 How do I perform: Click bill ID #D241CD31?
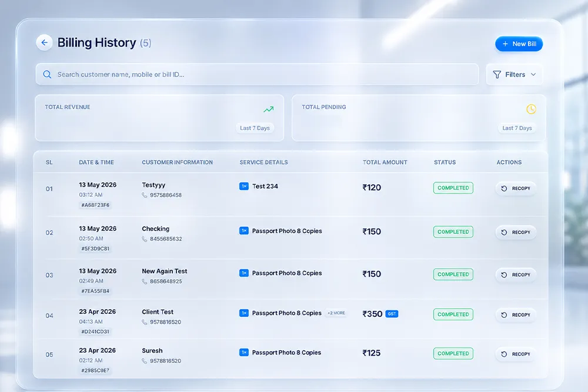tap(95, 331)
